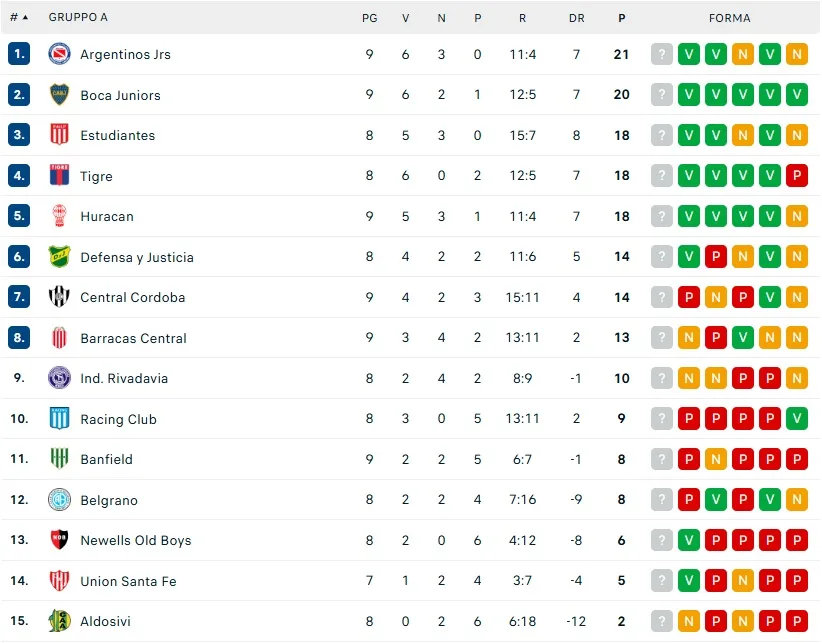Click the Defensa y Justicia crest
The width and height of the screenshot is (822, 643).
tap(60, 257)
